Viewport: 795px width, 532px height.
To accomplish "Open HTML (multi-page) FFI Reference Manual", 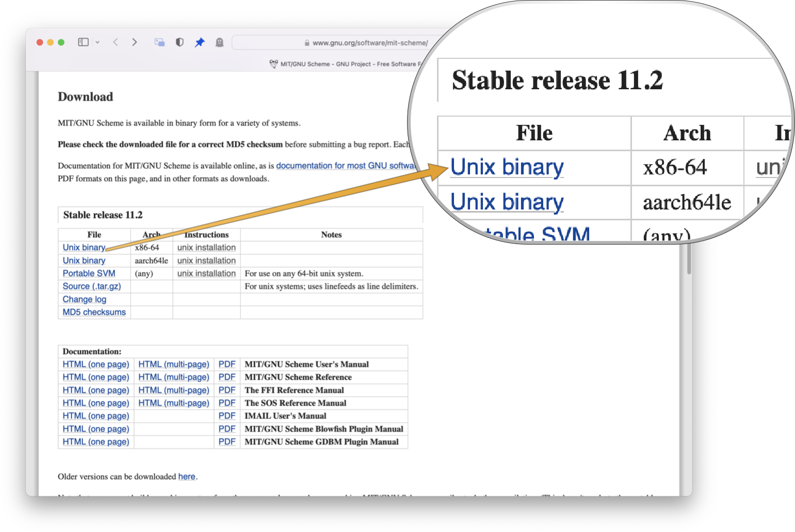I will 174,390.
